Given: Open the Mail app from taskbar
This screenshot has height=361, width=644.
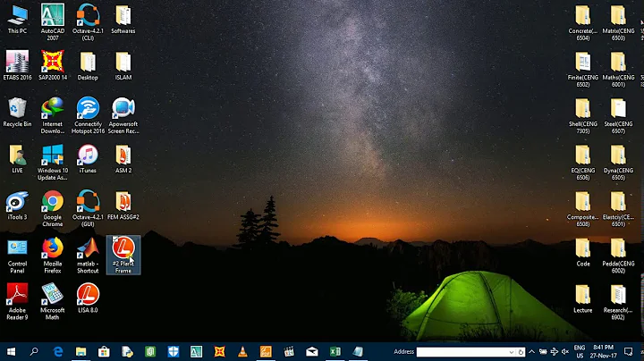Looking at the screenshot, I should click(x=312, y=351).
